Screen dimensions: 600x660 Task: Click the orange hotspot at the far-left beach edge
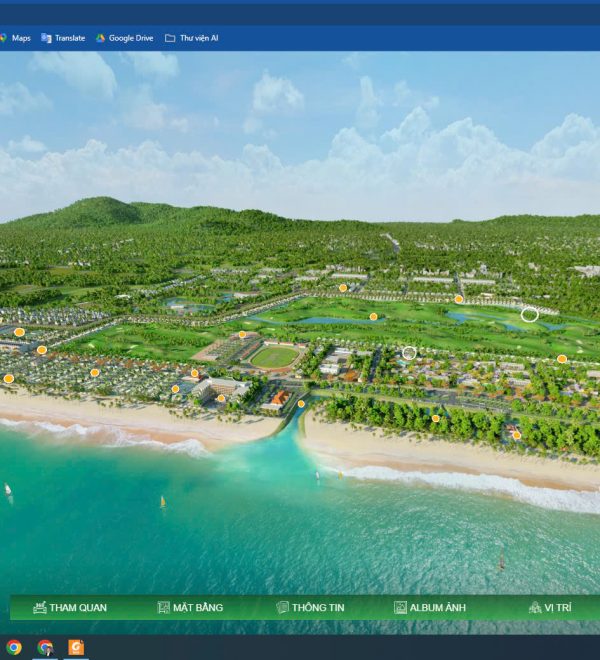coord(9,379)
